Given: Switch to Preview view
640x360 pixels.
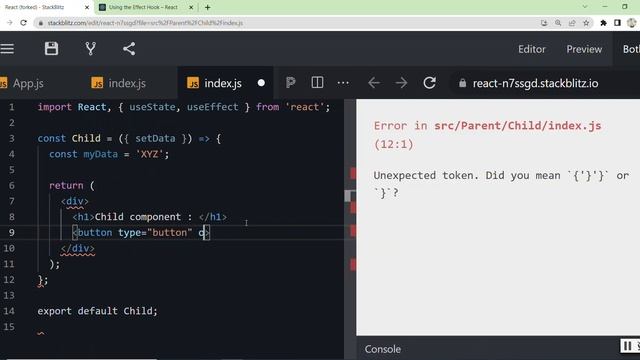Looking at the screenshot, I should pyautogui.click(x=584, y=49).
